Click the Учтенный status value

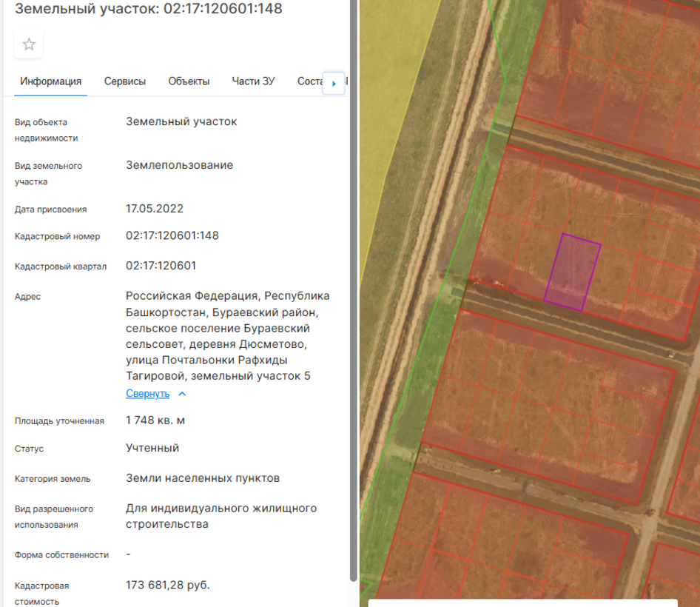coord(152,448)
